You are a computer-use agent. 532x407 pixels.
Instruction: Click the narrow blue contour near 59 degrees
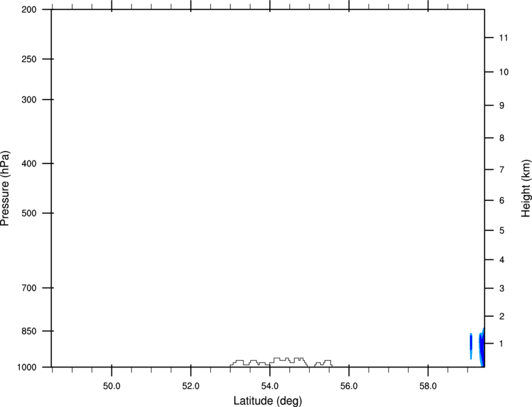click(x=471, y=346)
